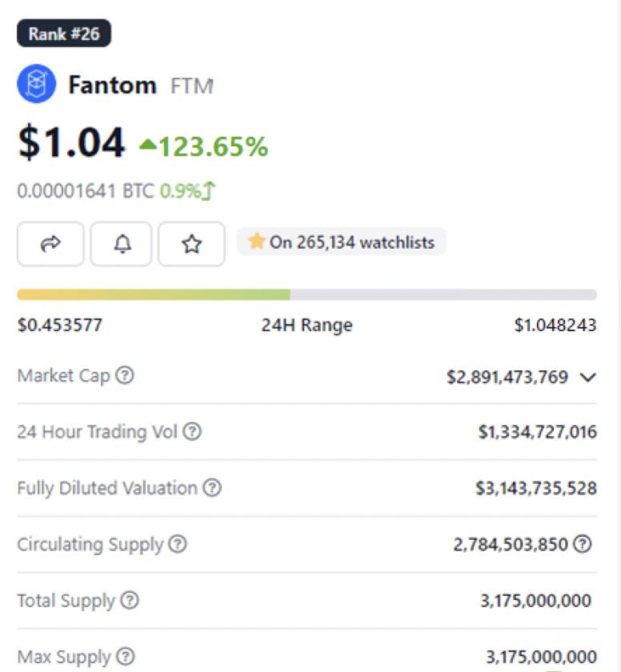
Task: Click the $2,891,473,769 market cap value
Action: coord(507,377)
